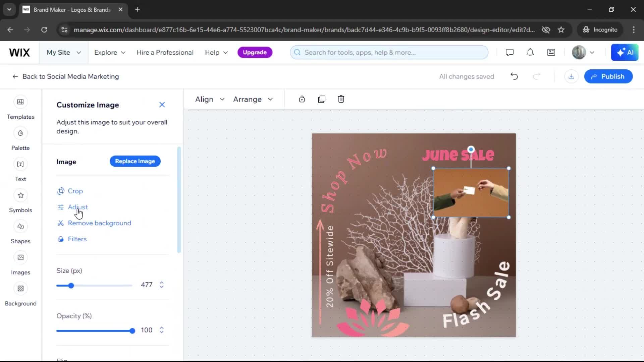Go back in browser history
This screenshot has width=644, height=362.
[x=10, y=30]
